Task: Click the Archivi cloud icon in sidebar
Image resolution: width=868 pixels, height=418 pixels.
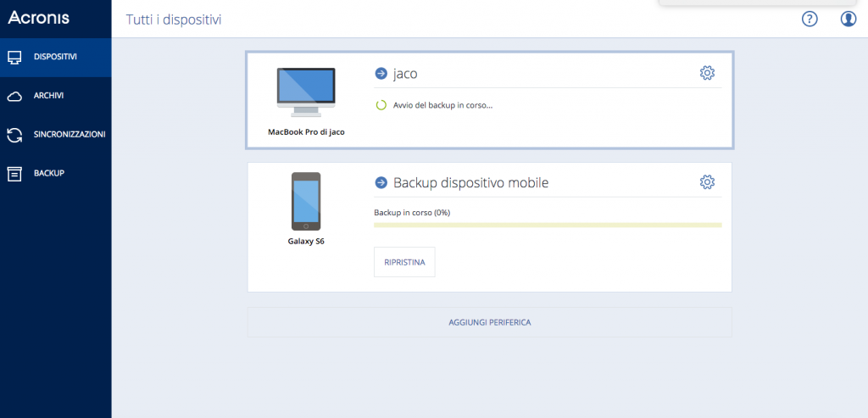Action: pyautogui.click(x=14, y=97)
